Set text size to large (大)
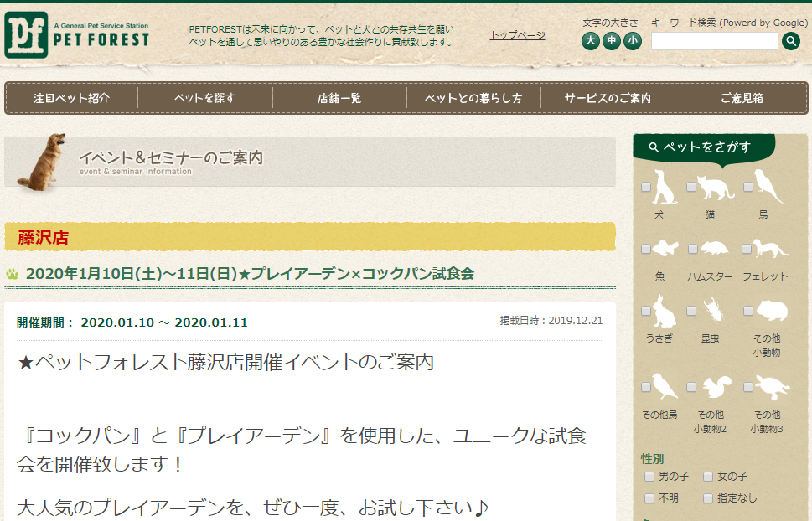This screenshot has width=812, height=521. 591,40
